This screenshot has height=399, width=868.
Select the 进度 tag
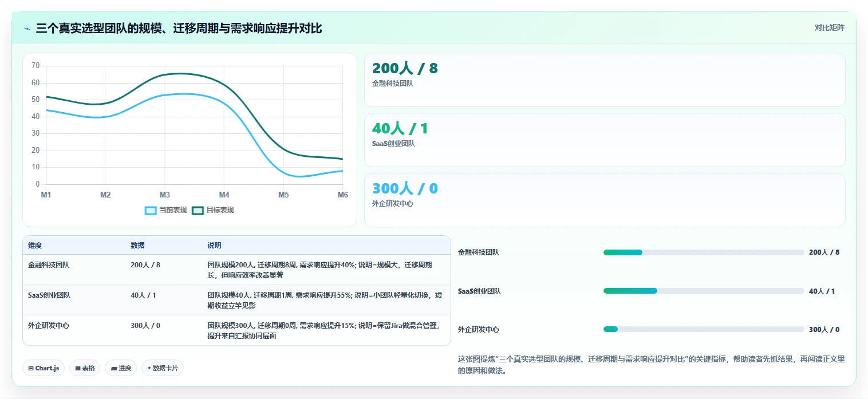click(x=121, y=368)
